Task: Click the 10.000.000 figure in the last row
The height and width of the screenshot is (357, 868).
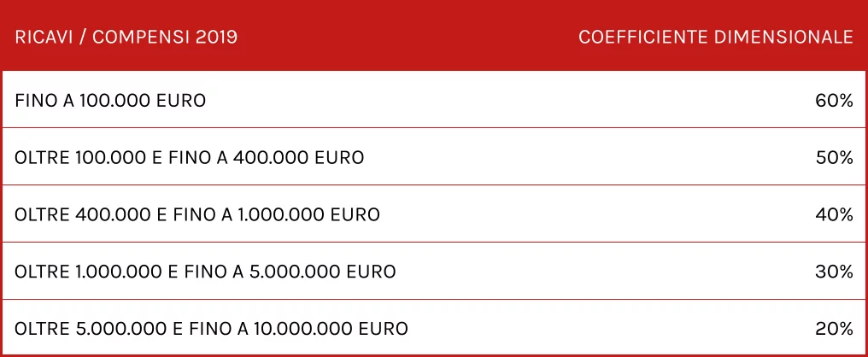Action: 304,329
